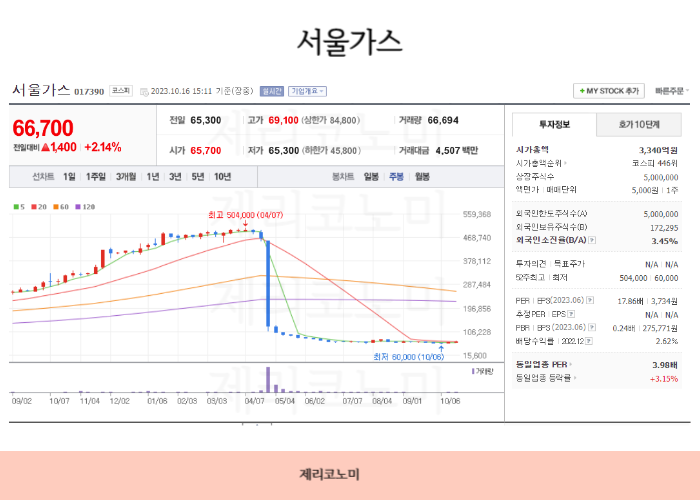Select the 3년 line chart

tap(175, 177)
